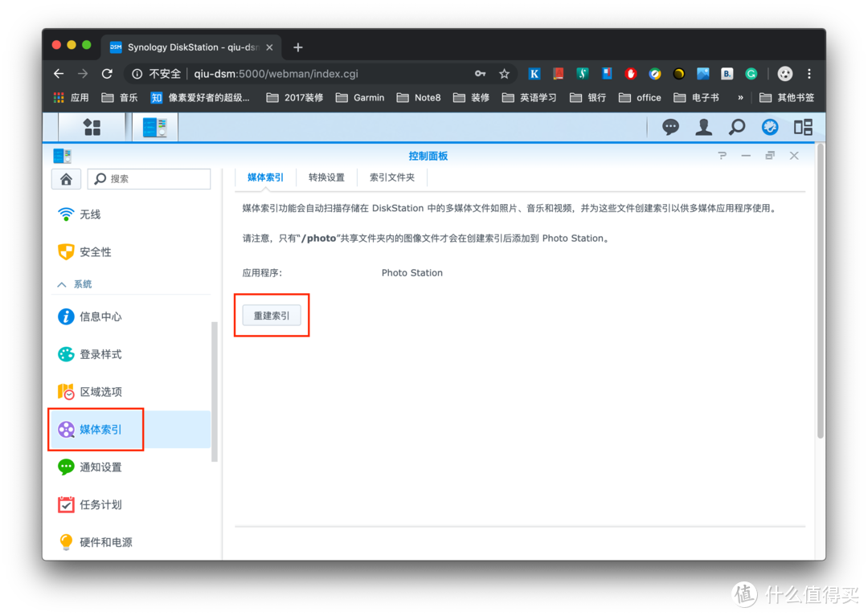Open the Chrome three-dot menu
The image size is (868, 616).
[809, 73]
